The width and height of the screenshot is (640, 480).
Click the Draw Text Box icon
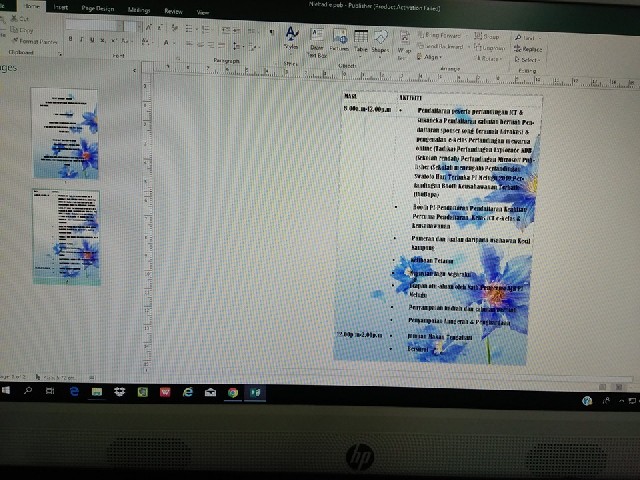317,41
